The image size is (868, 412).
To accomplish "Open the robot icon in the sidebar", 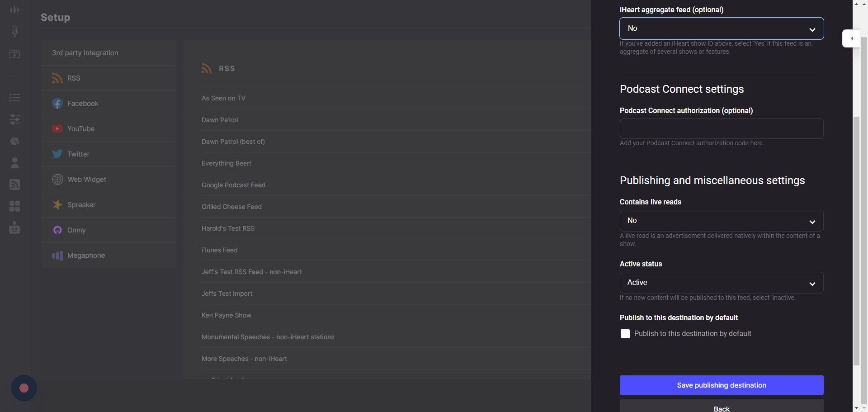I will tap(14, 227).
